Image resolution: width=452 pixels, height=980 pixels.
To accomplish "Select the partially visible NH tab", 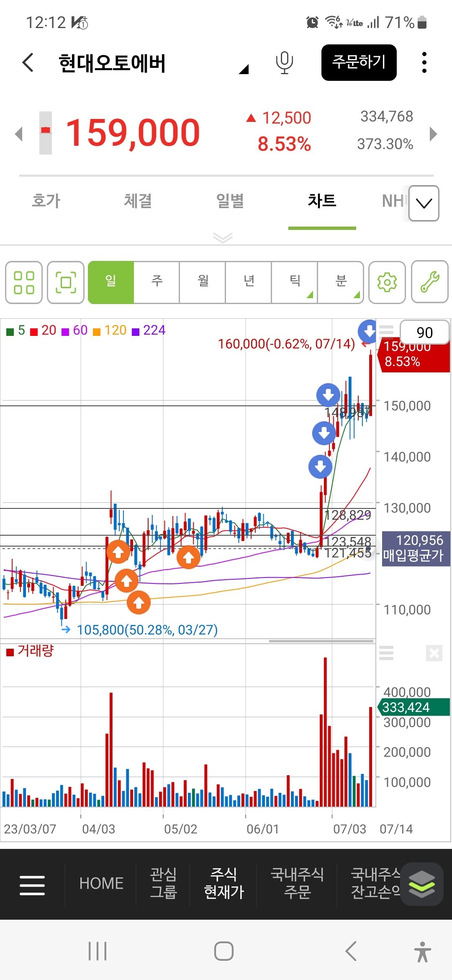I will pos(393,201).
